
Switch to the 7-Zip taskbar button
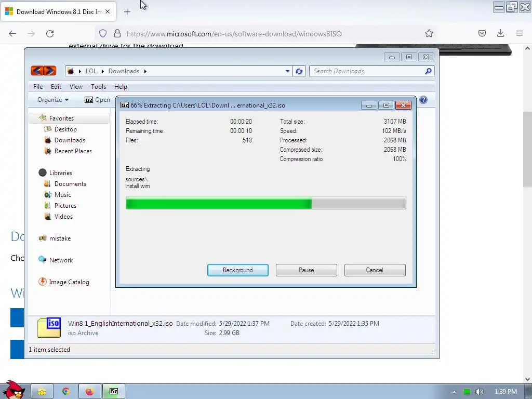(x=114, y=391)
